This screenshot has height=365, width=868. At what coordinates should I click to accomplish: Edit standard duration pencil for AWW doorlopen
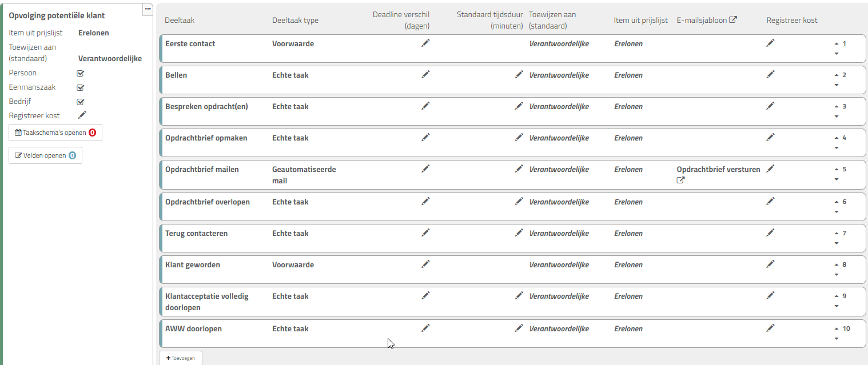click(x=519, y=328)
